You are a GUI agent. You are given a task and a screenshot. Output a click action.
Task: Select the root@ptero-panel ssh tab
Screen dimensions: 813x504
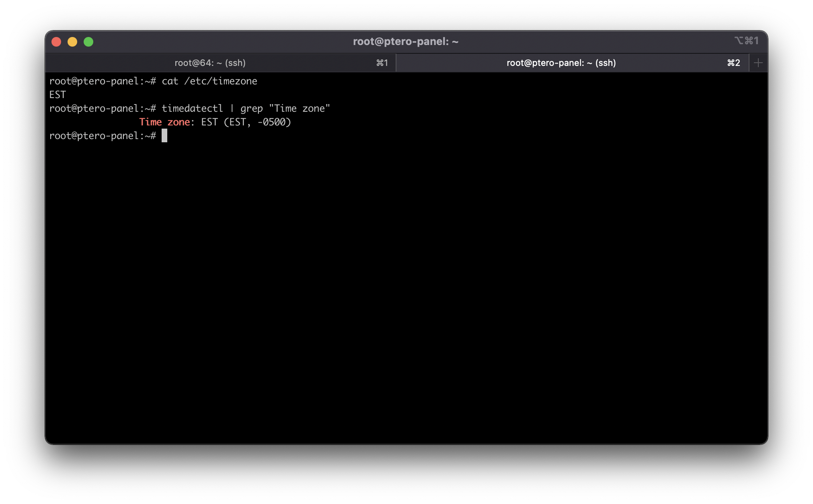pos(573,63)
